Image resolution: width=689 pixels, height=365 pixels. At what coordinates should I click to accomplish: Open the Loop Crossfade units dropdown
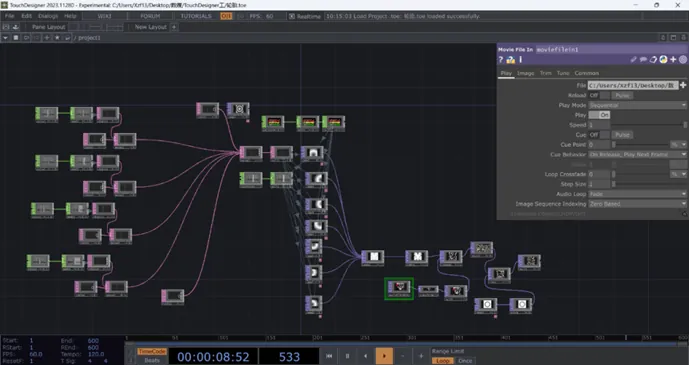click(x=678, y=174)
